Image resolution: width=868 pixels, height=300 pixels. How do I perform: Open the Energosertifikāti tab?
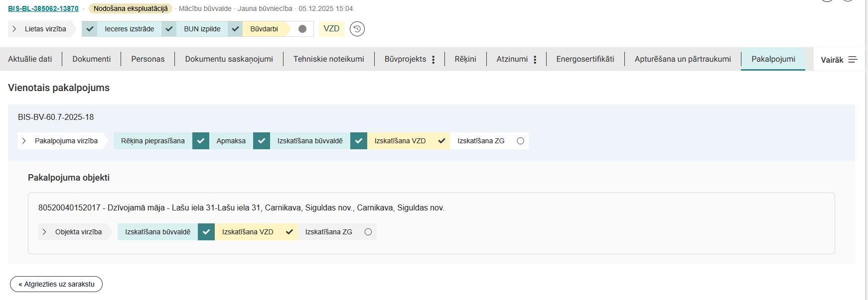(585, 59)
